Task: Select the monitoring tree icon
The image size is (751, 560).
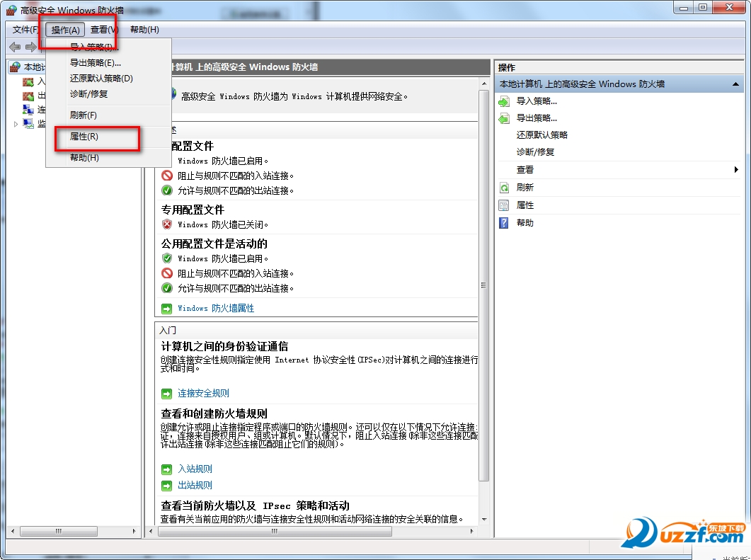Action: click(x=28, y=124)
